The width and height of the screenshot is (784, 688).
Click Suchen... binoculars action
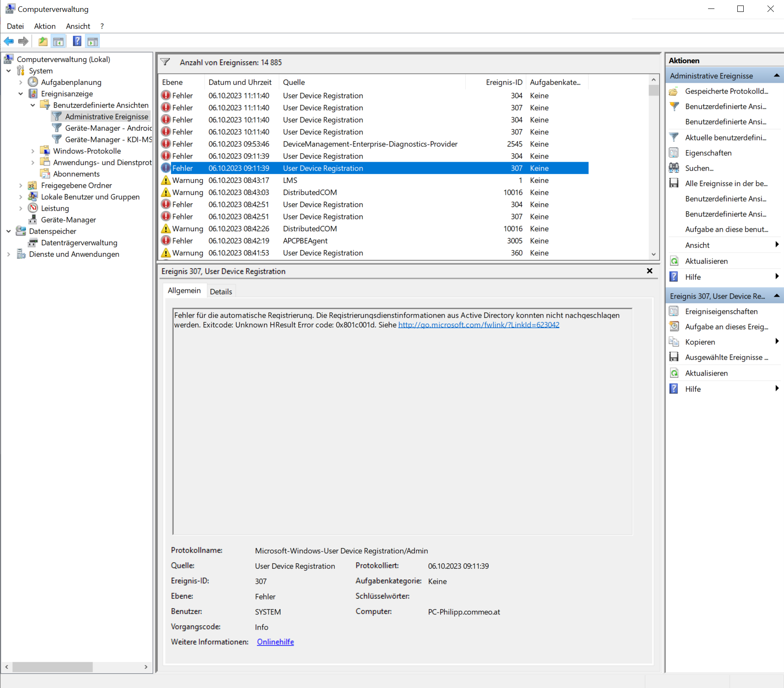[x=699, y=168]
